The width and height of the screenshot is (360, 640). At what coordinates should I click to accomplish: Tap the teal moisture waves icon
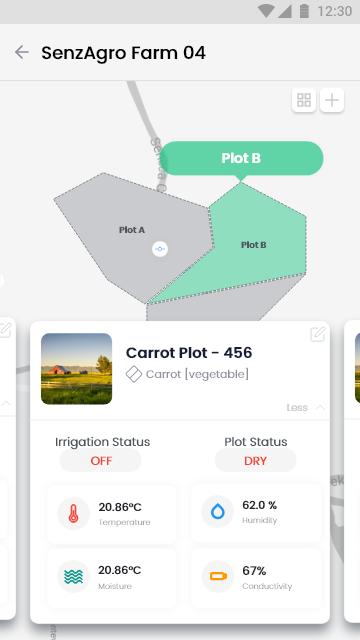73,576
